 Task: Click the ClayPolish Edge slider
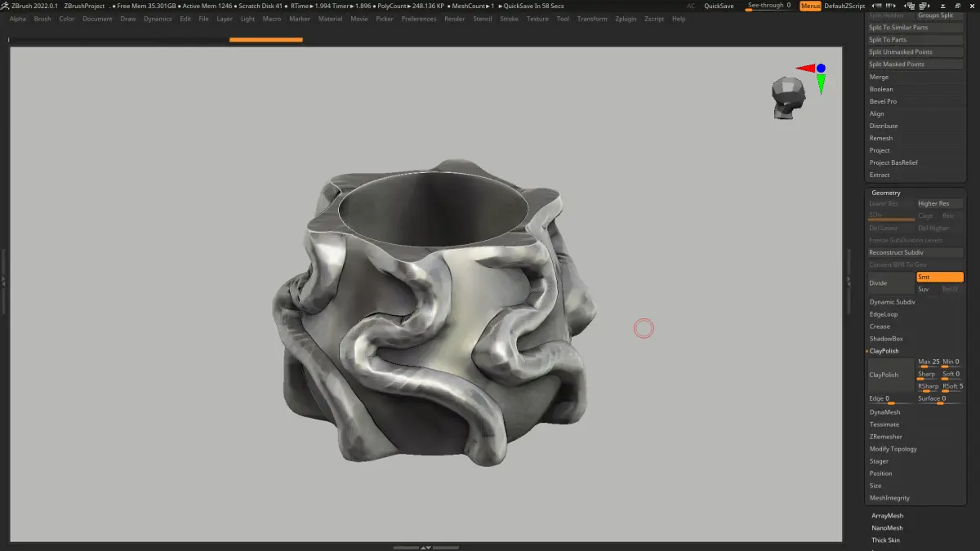click(890, 399)
